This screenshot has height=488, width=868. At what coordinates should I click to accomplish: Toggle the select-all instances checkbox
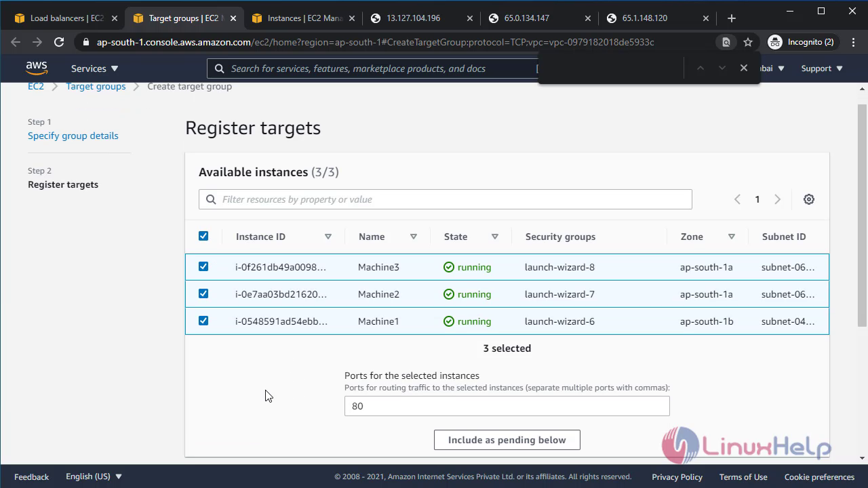[203, 236]
